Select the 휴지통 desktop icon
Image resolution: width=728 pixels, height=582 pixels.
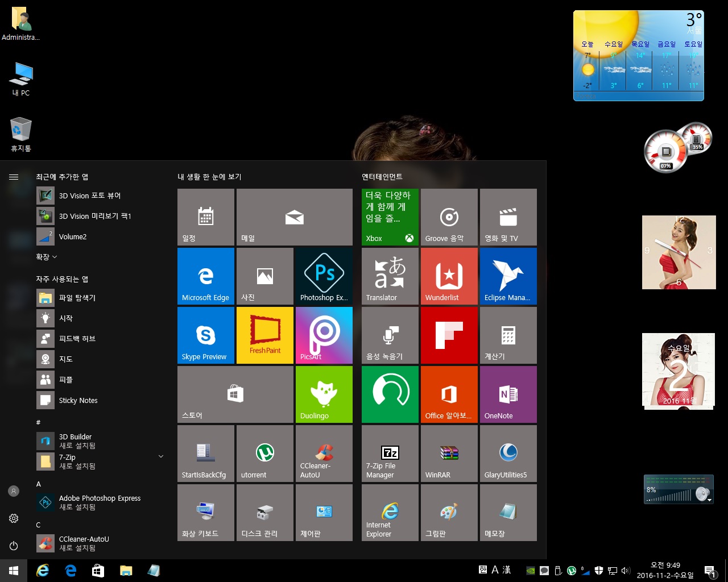pos(21,135)
